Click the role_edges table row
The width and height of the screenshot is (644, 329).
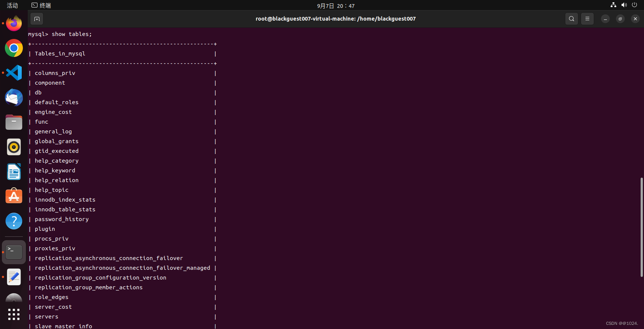[x=123, y=297]
